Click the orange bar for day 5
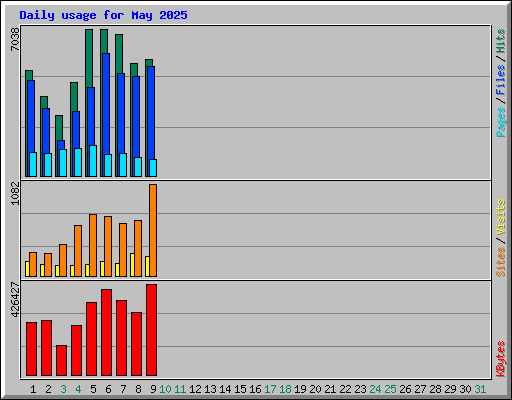 (x=93, y=245)
